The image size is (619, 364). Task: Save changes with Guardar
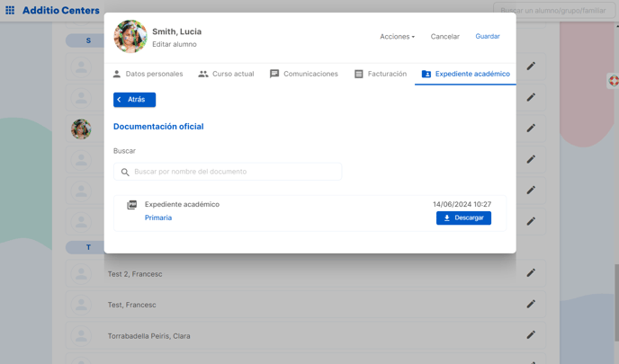(488, 36)
